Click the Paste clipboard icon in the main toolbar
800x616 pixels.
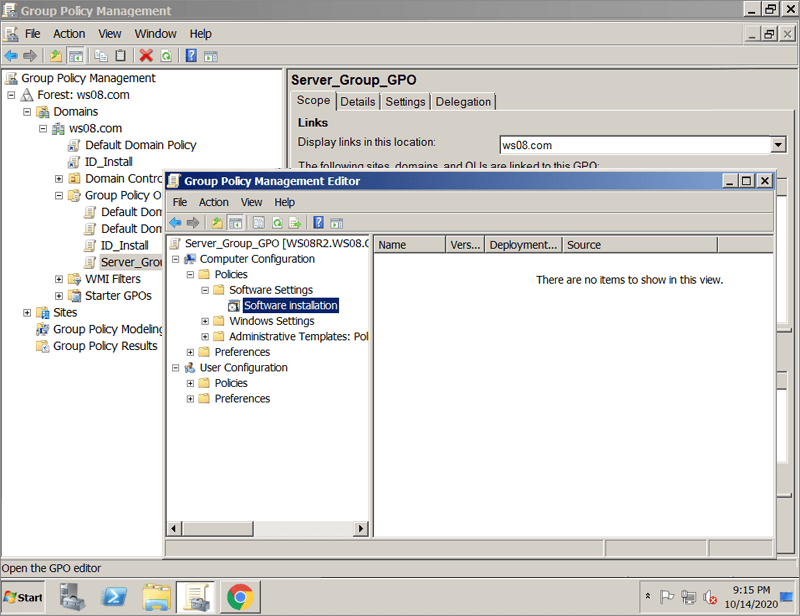[121, 56]
